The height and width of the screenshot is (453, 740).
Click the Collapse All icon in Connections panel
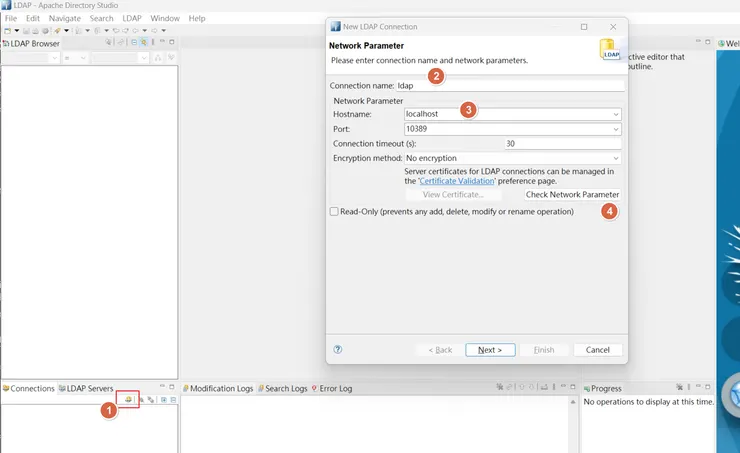click(x=173, y=400)
